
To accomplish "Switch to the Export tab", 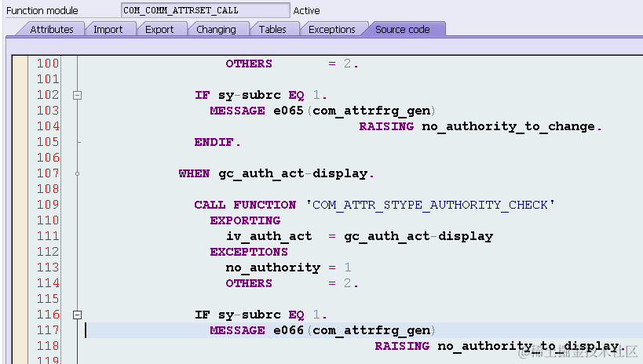I will pyautogui.click(x=159, y=30).
